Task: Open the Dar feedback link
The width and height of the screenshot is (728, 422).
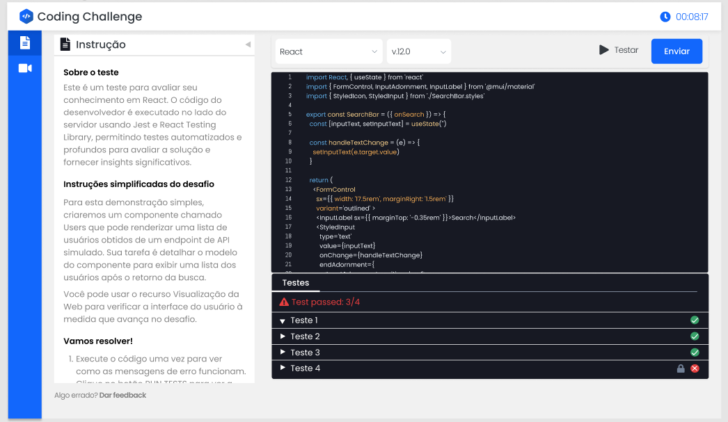Action: pos(122,395)
